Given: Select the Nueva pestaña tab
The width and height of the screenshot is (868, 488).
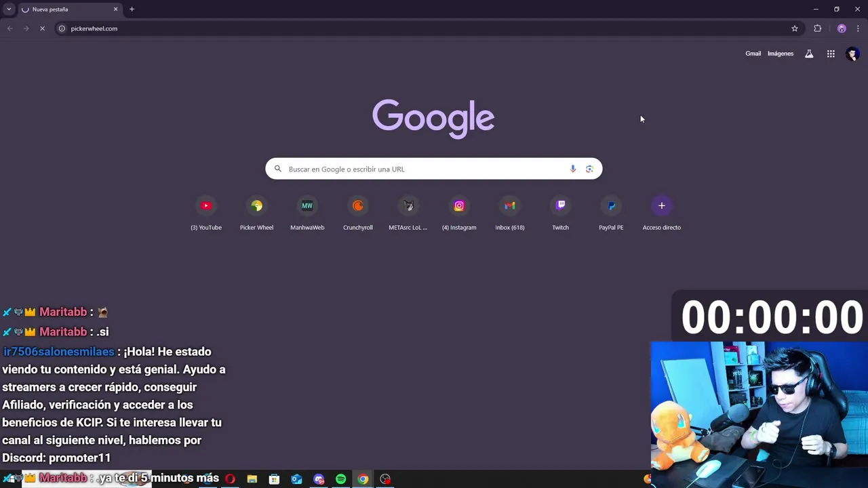Looking at the screenshot, I should [x=69, y=9].
